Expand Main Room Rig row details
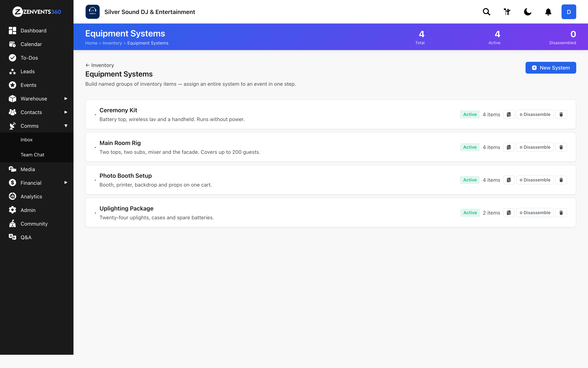 coord(96,148)
